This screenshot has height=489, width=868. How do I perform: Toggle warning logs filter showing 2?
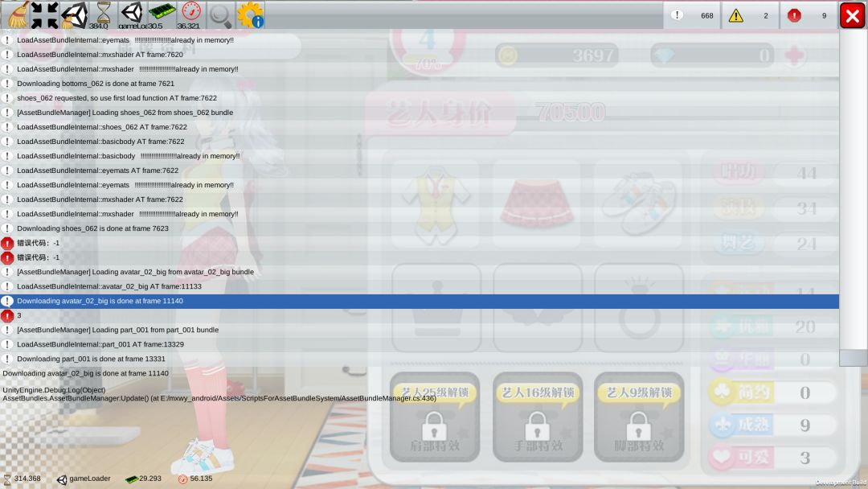coord(751,15)
